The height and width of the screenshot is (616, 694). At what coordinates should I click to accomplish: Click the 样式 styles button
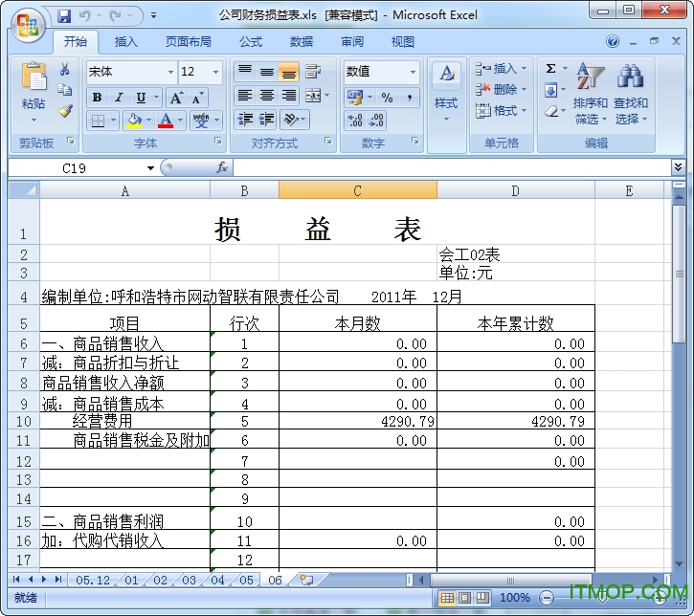click(446, 93)
